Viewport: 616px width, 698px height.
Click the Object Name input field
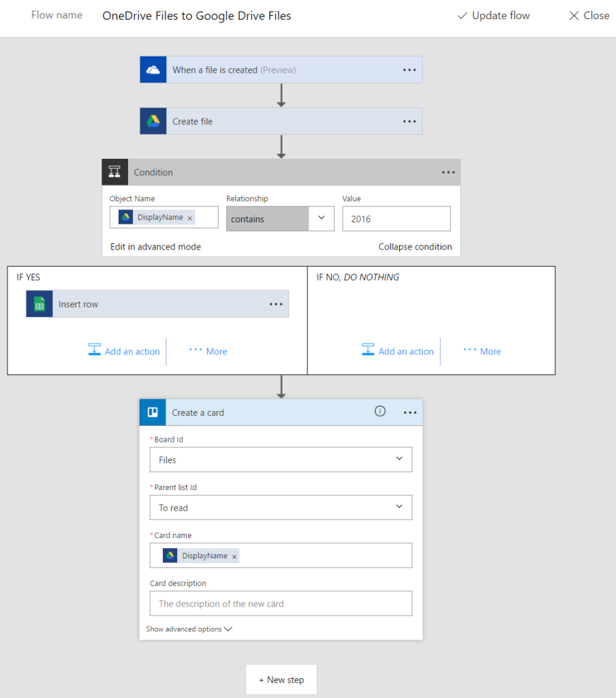164,217
